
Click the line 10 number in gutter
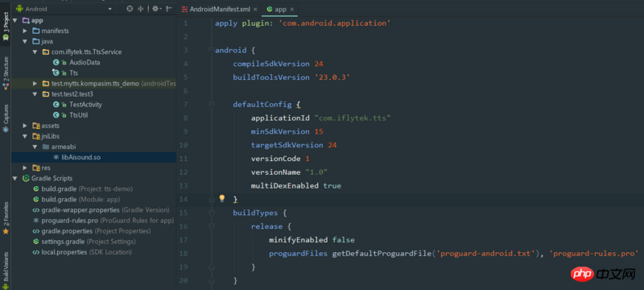[x=184, y=145]
